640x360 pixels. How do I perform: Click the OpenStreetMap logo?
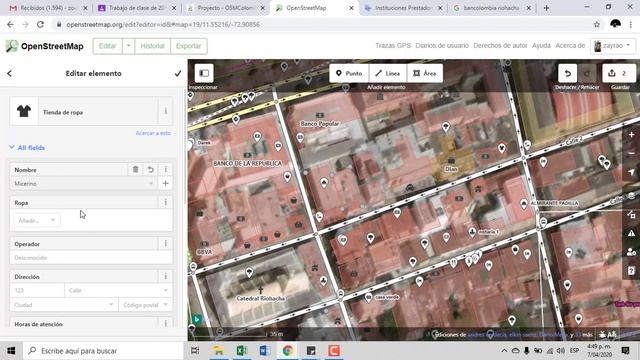44,46
